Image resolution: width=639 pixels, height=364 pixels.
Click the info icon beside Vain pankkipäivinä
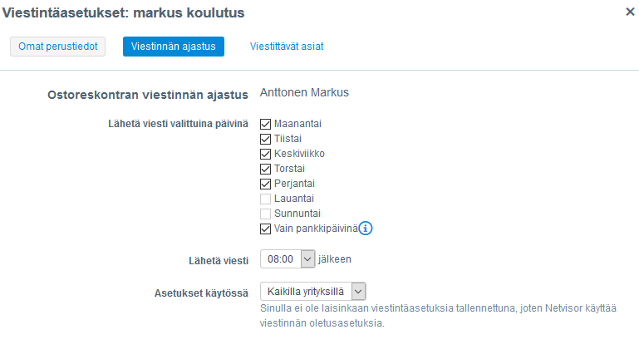tap(366, 229)
